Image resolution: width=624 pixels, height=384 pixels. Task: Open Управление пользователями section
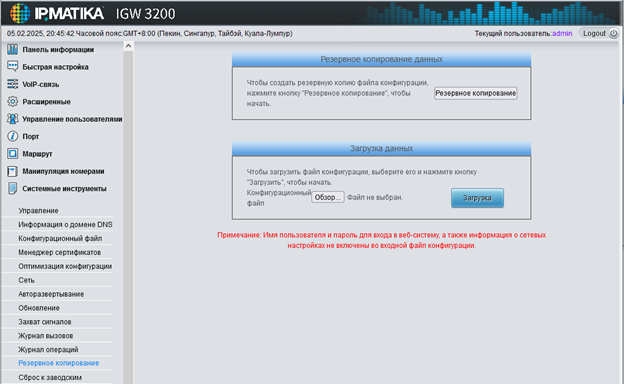click(x=72, y=119)
